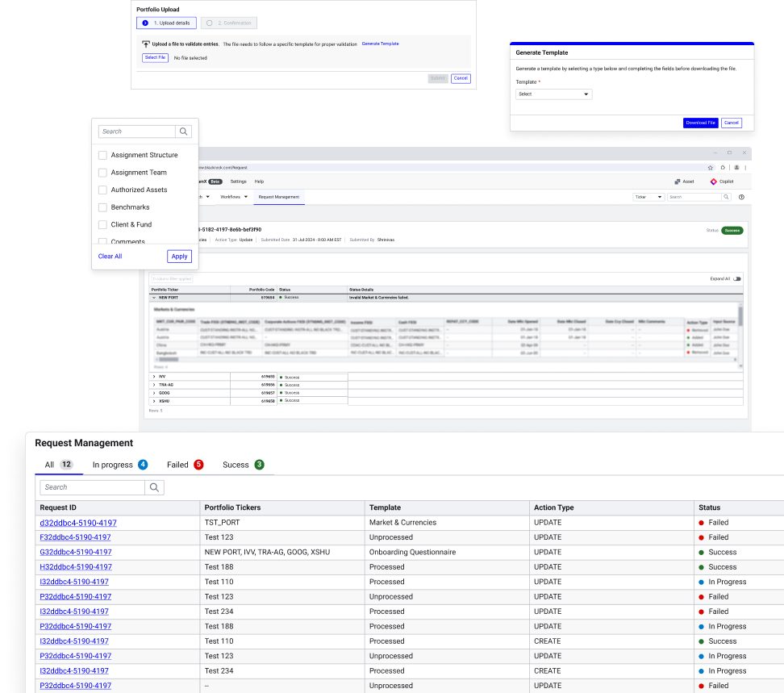Open the Settings menu
Image resolution: width=784 pixels, height=693 pixels.
click(x=239, y=182)
